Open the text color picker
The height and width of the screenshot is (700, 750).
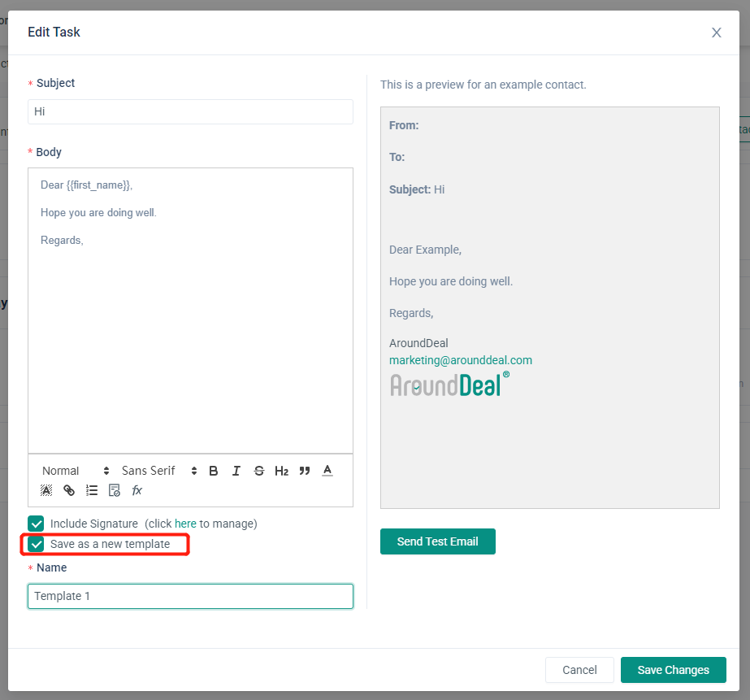tap(327, 471)
